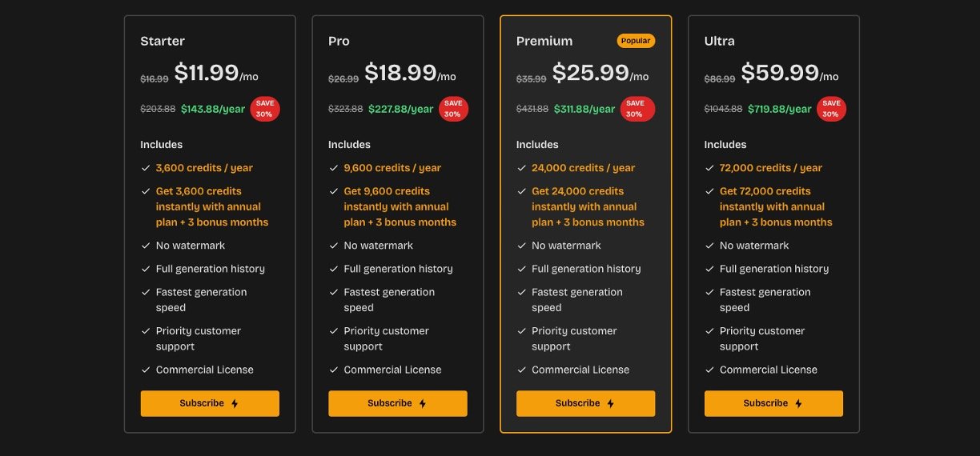Click the Popular badge on Premium

pyautogui.click(x=636, y=41)
